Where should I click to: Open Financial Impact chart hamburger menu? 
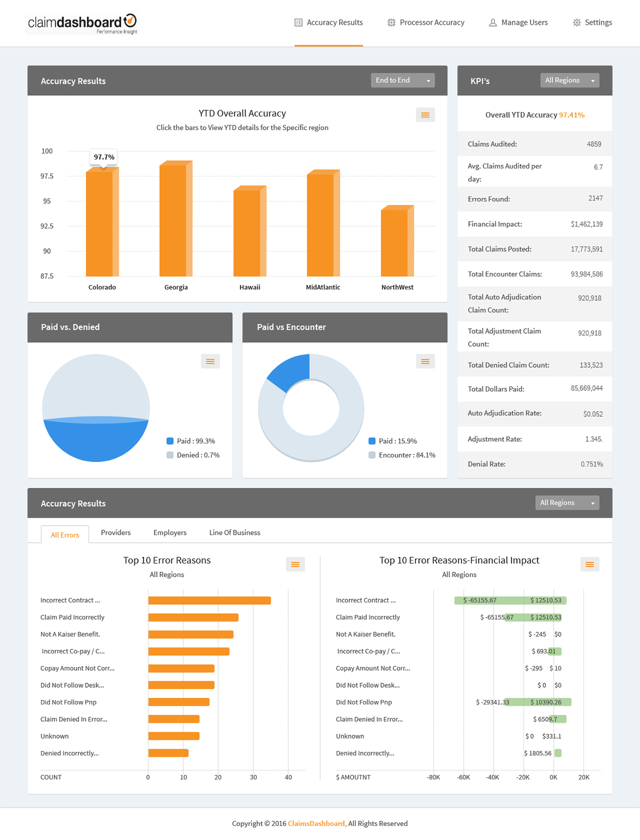[x=590, y=564]
